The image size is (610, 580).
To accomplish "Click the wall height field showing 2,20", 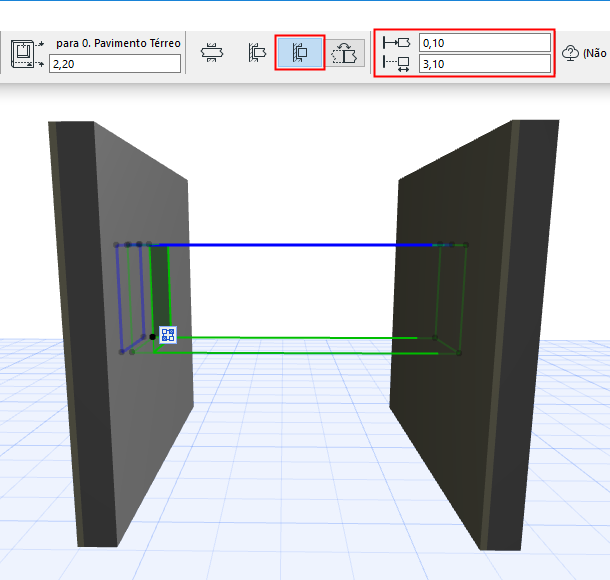I will (115, 64).
